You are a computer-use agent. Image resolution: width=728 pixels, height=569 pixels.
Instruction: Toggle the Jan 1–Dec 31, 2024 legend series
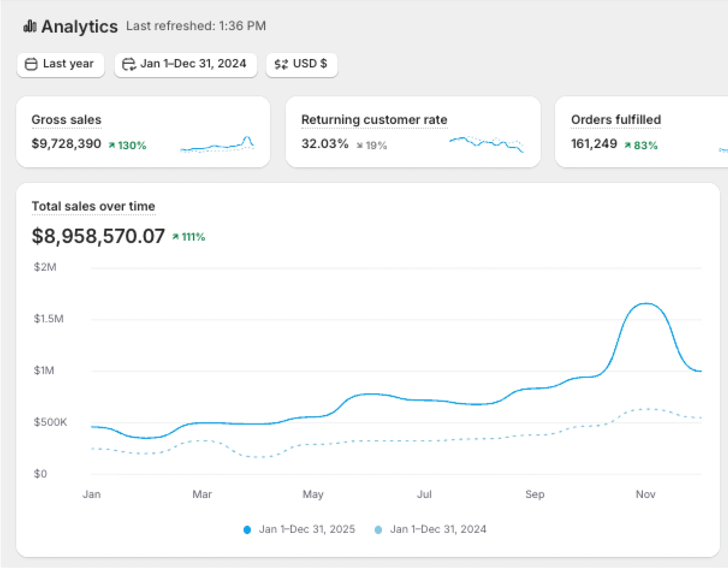(x=431, y=529)
